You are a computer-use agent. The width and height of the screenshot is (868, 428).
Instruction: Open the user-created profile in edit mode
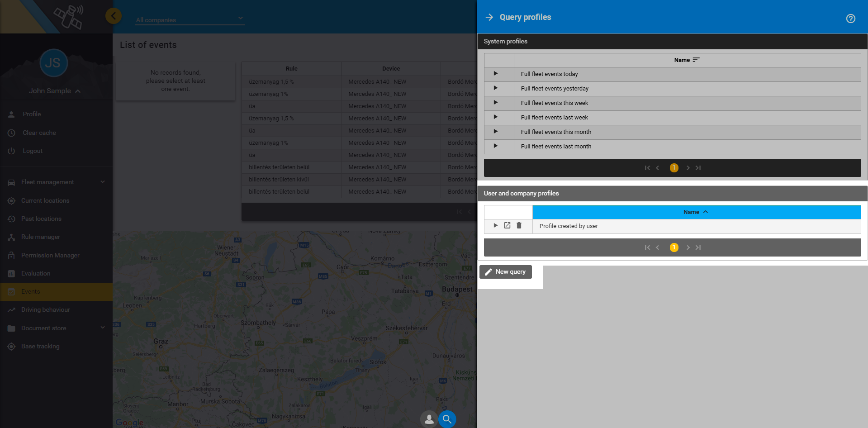point(507,225)
